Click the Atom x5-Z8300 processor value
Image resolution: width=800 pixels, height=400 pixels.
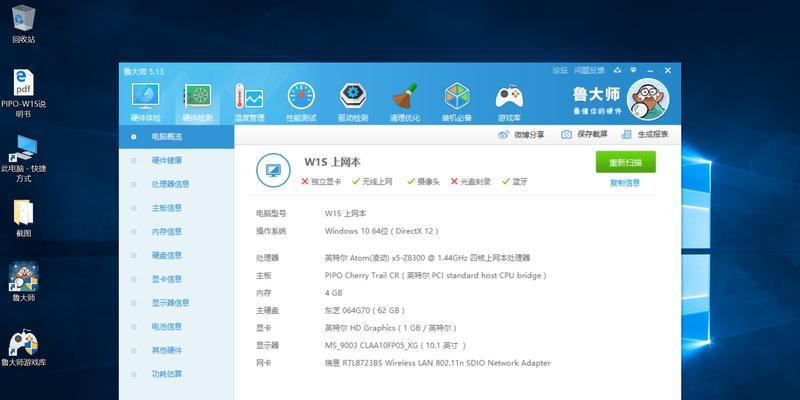point(427,258)
